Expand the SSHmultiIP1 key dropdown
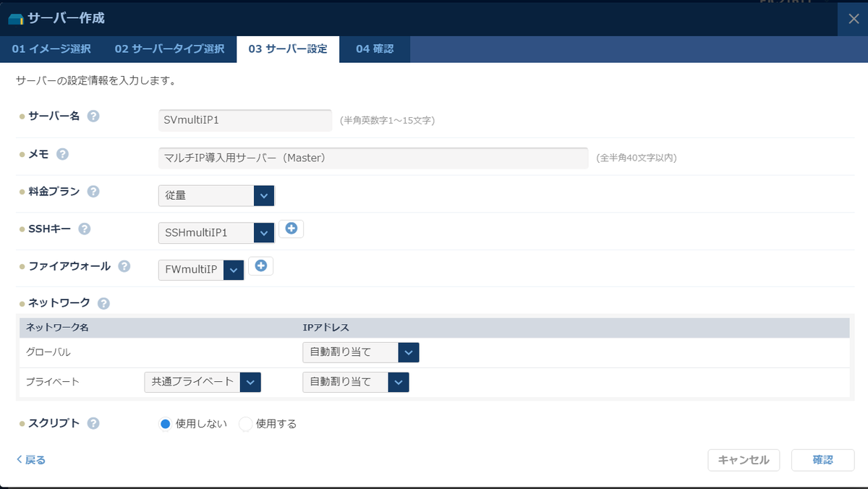The width and height of the screenshot is (868, 489). pos(216,233)
